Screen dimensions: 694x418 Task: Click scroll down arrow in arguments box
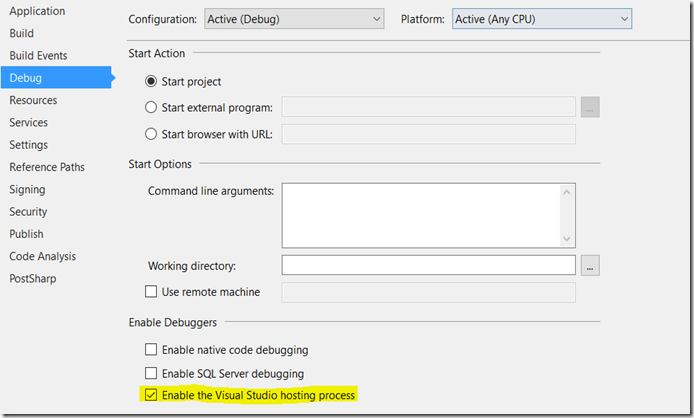pyautogui.click(x=568, y=238)
